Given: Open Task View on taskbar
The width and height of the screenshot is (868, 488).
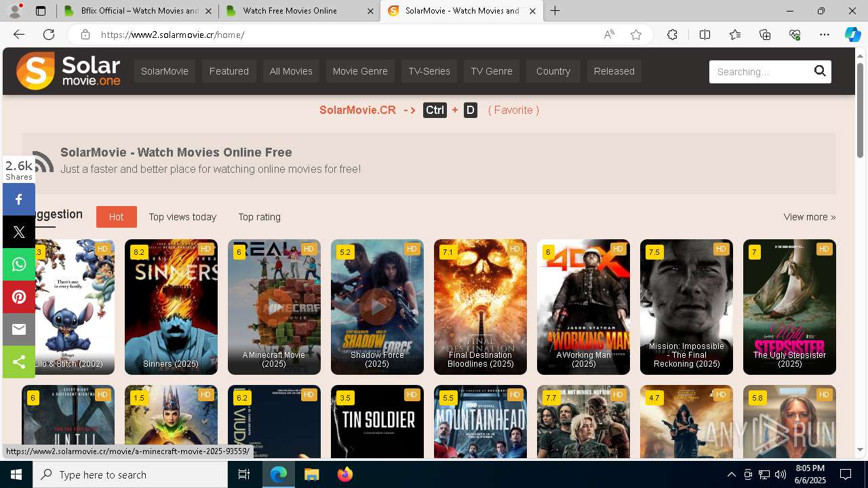Looking at the screenshot, I should pyautogui.click(x=244, y=474).
